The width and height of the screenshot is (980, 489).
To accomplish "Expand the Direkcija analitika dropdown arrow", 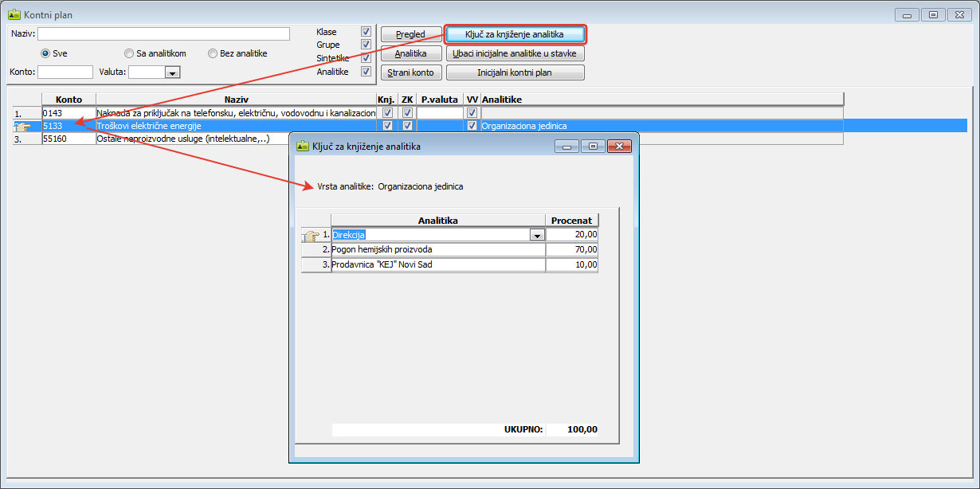I will (537, 235).
